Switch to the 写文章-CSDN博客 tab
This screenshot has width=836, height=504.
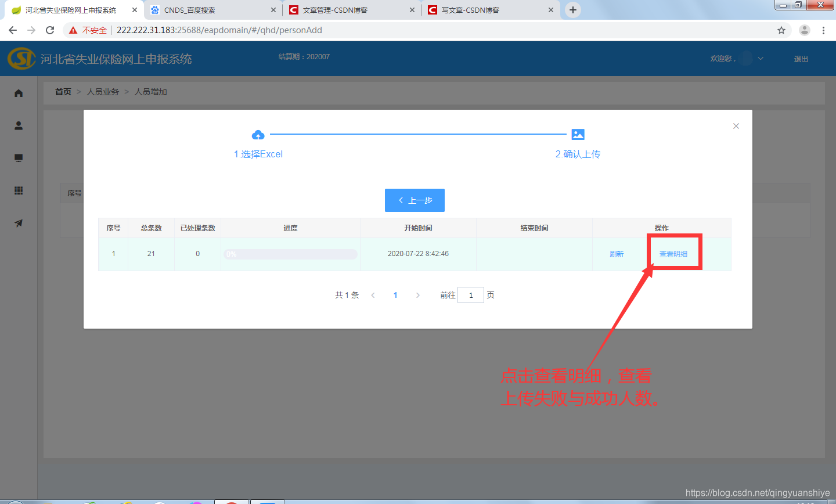[x=490, y=10]
